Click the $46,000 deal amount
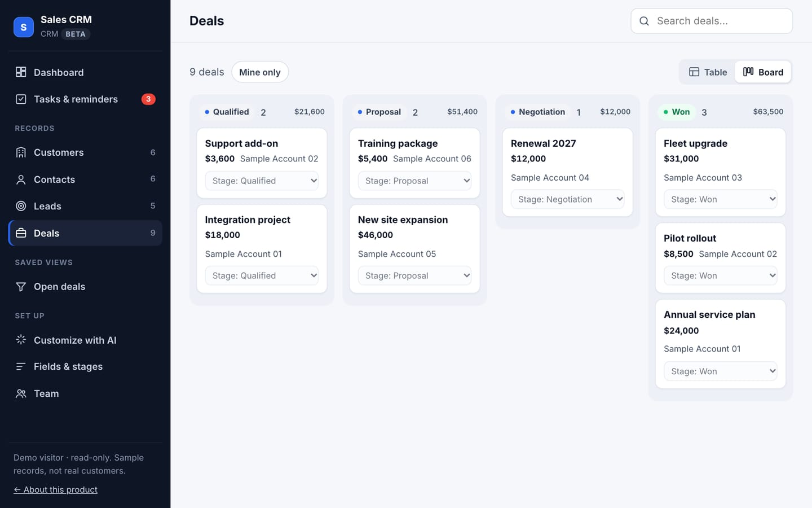The height and width of the screenshot is (508, 812). [x=376, y=235]
